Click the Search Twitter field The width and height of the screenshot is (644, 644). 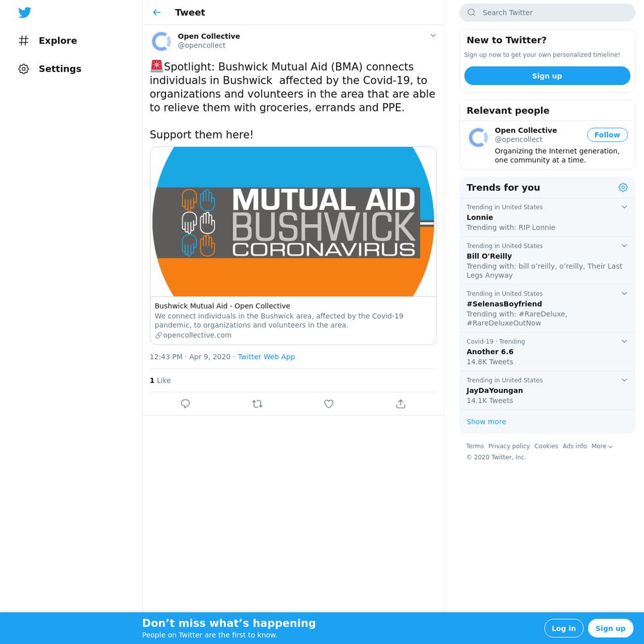tap(547, 13)
